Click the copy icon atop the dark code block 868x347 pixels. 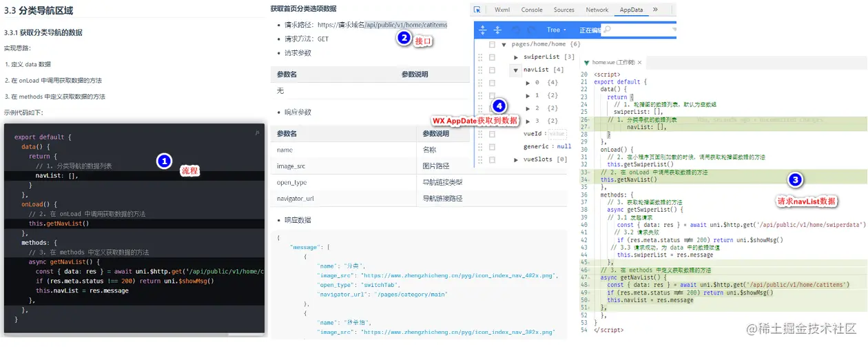tap(257, 131)
